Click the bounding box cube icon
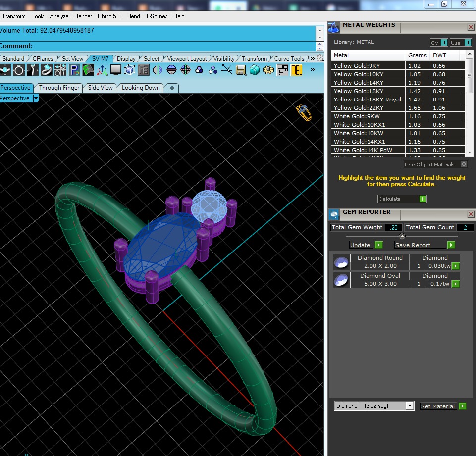This screenshot has width=476, height=456. point(130,70)
